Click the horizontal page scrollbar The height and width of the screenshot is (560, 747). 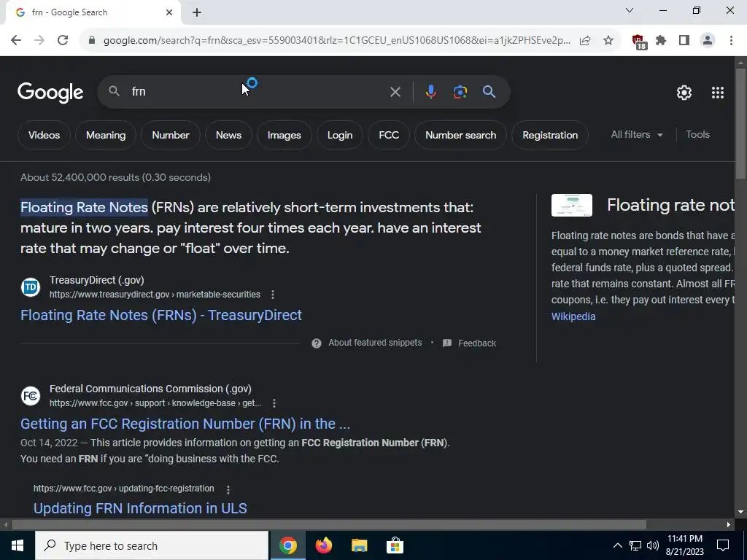[329, 525]
